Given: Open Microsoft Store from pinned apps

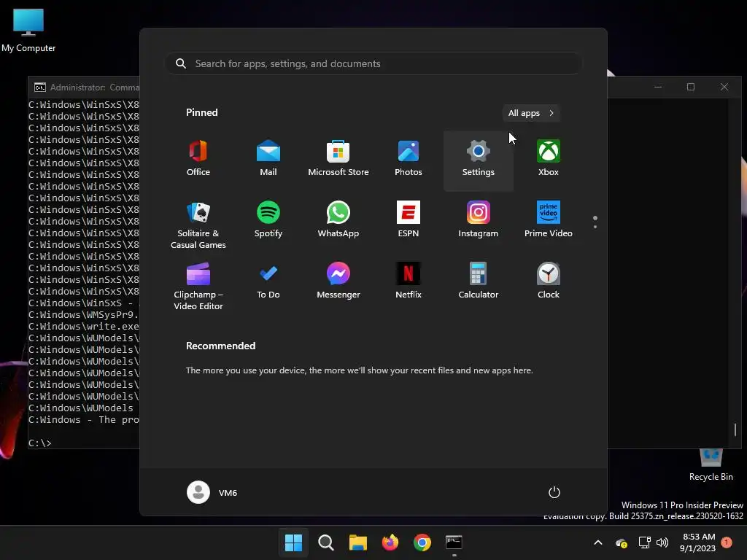Looking at the screenshot, I should [338, 159].
